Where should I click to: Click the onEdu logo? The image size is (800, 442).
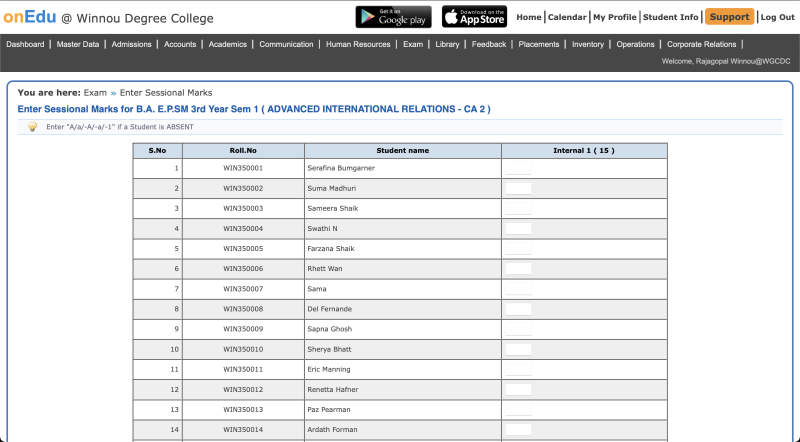29,17
